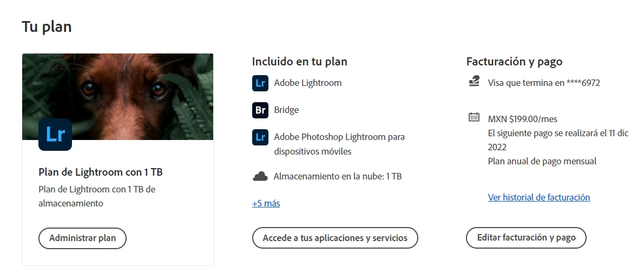Select the Lightroom mobile Lr icon
The width and height of the screenshot is (644, 280).
tap(260, 137)
